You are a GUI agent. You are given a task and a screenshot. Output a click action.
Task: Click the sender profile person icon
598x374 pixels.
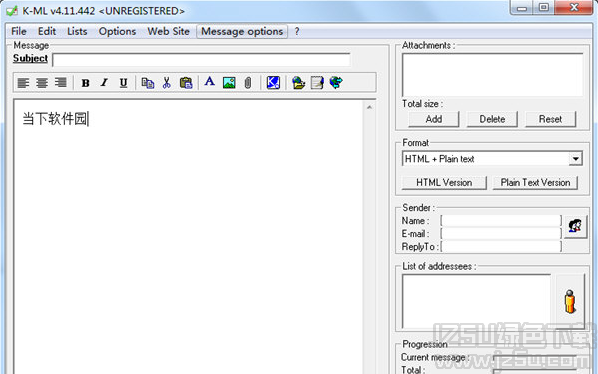(x=575, y=226)
